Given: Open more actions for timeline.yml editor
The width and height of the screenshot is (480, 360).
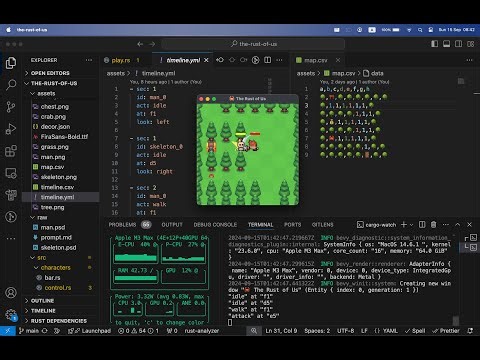Looking at the screenshot, I should pos(279,60).
